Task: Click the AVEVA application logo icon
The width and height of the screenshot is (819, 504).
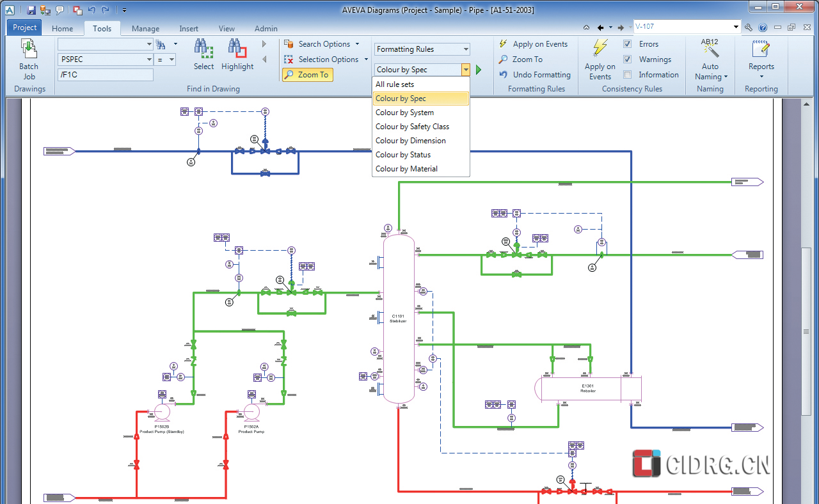Action: click(10, 10)
